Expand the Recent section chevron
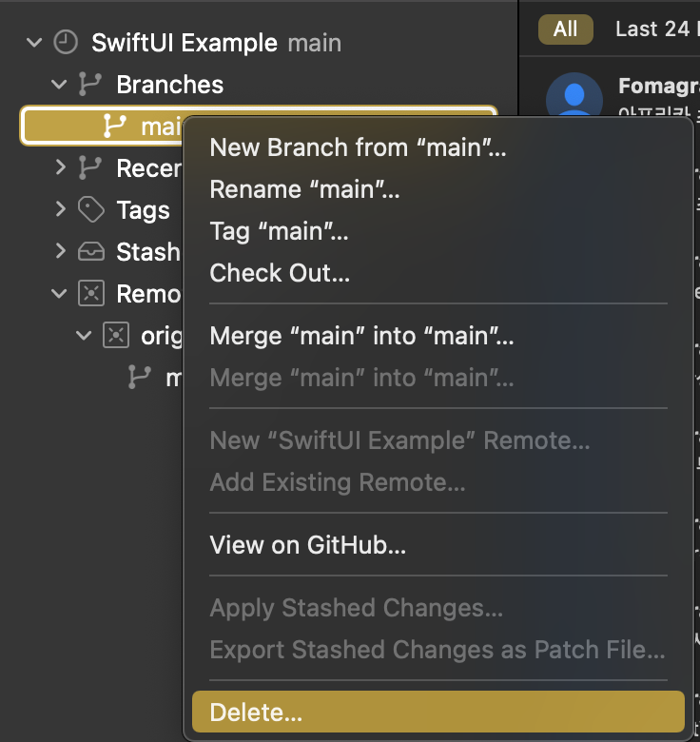700x742 pixels. point(60,167)
